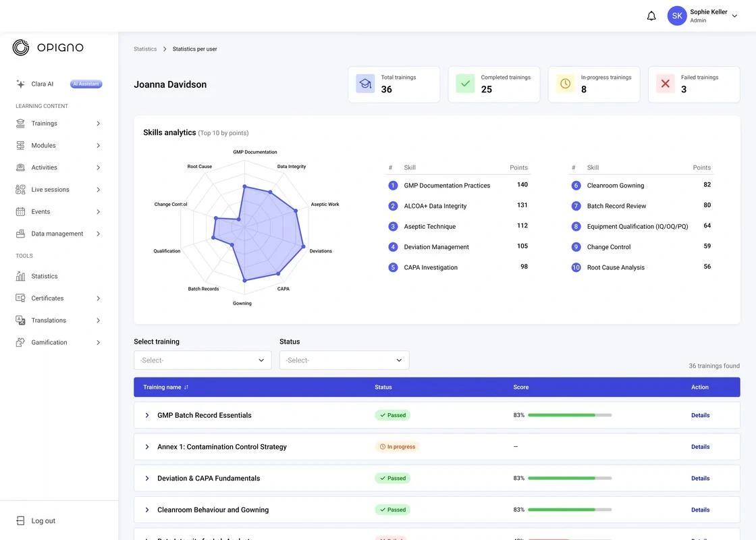Click the Gamification puzzle icon
Image resolution: width=756 pixels, height=540 pixels.
pyautogui.click(x=20, y=342)
